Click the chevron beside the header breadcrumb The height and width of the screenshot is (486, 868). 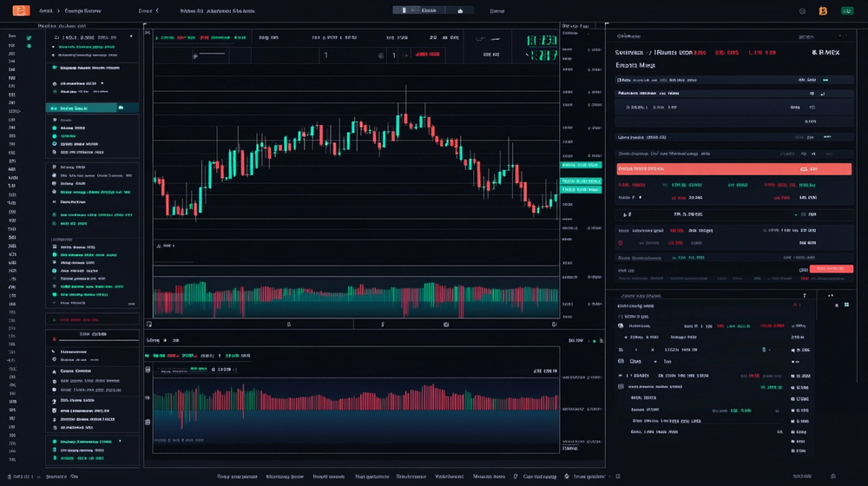tap(157, 11)
